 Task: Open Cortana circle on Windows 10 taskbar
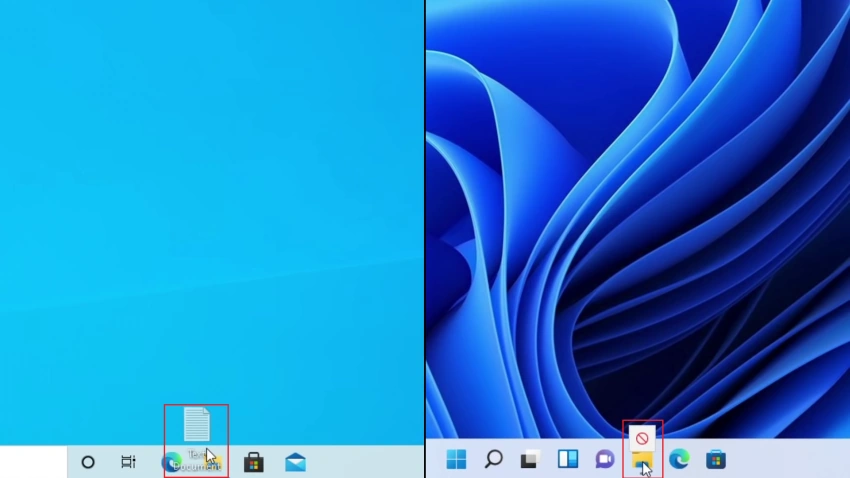coord(88,462)
